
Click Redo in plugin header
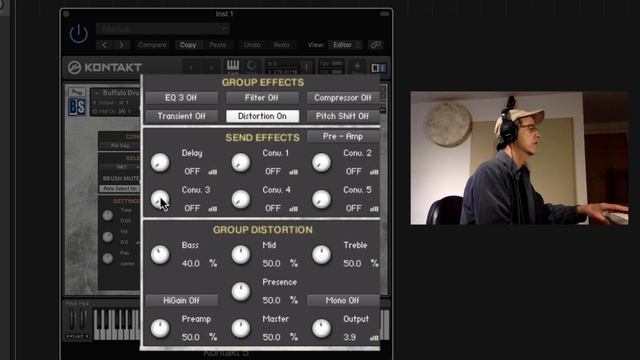[281, 45]
